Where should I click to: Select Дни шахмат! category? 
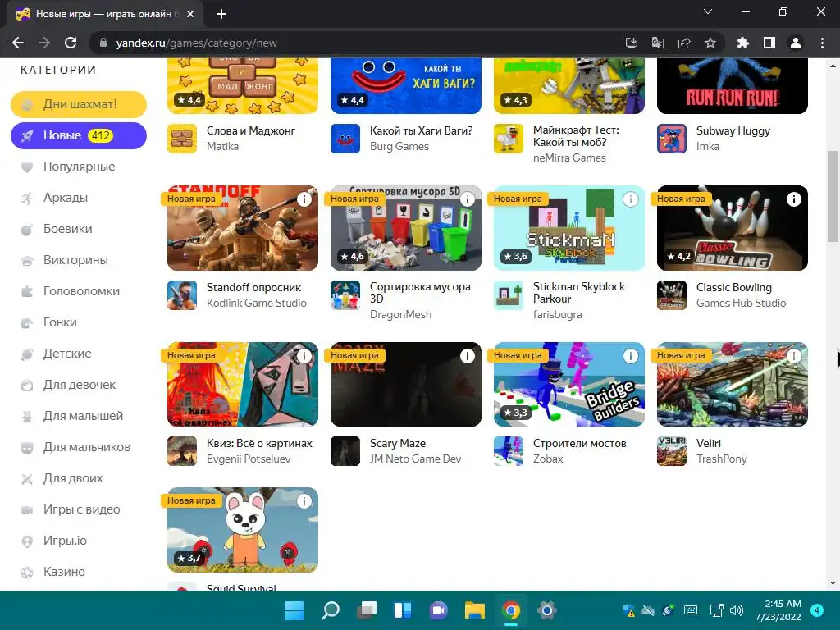point(79,104)
